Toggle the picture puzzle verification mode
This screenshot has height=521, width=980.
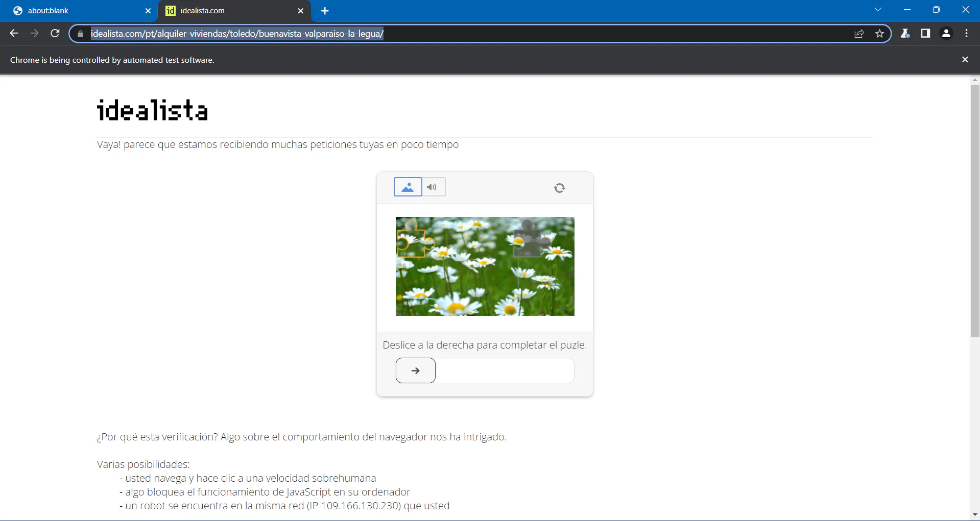click(408, 187)
